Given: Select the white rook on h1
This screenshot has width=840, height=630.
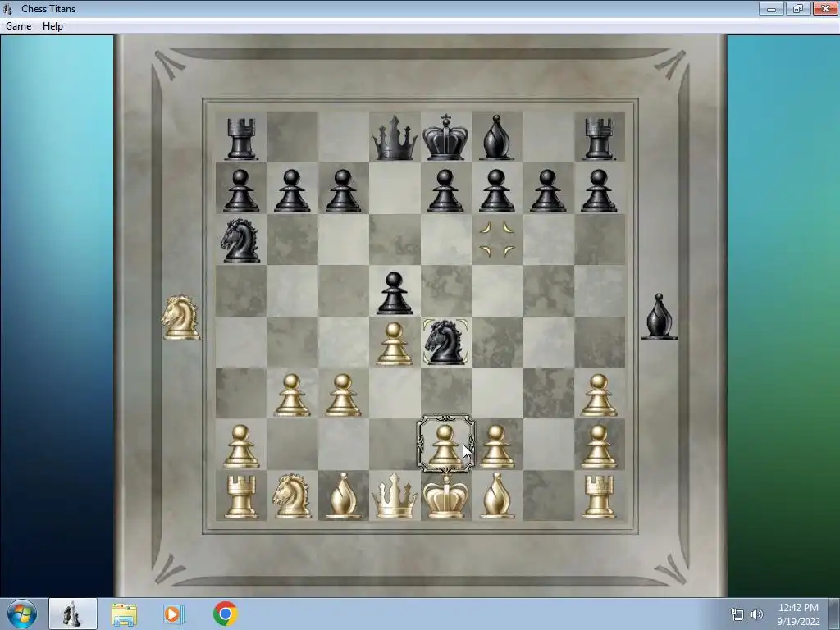Looking at the screenshot, I should (598, 496).
